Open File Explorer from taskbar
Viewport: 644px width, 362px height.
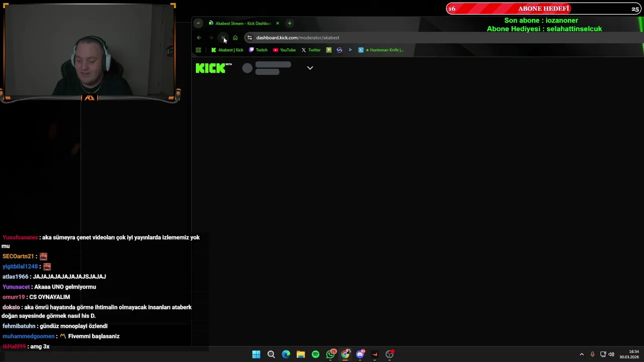tap(300, 354)
